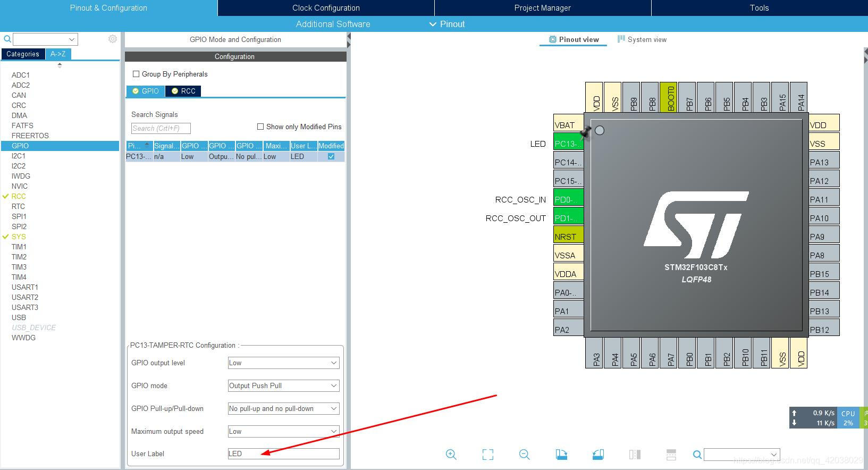Enable Show only Modified Pins checkbox
The height and width of the screenshot is (470, 868).
260,127
